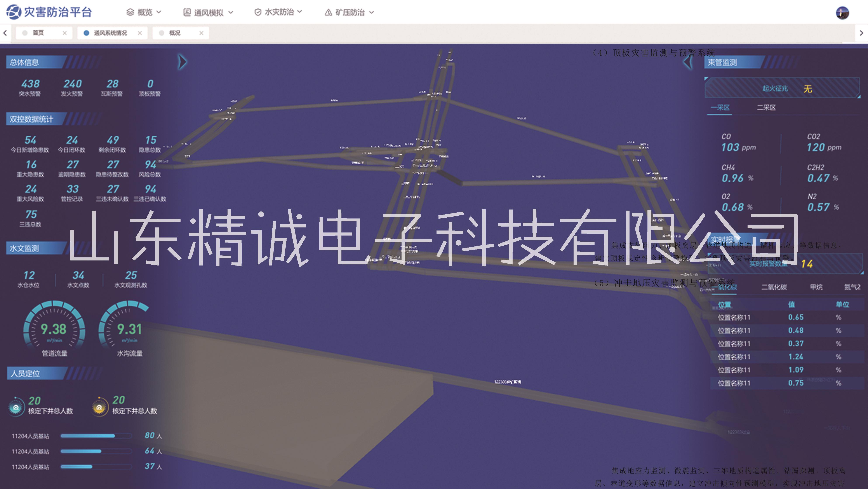The height and width of the screenshot is (489, 868).
Task: Click the 起火征兆 status banner
Action: click(782, 88)
